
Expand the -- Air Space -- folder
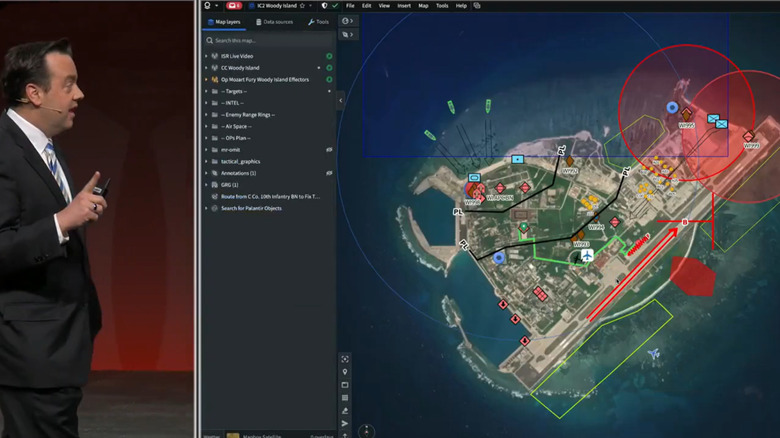(x=206, y=126)
